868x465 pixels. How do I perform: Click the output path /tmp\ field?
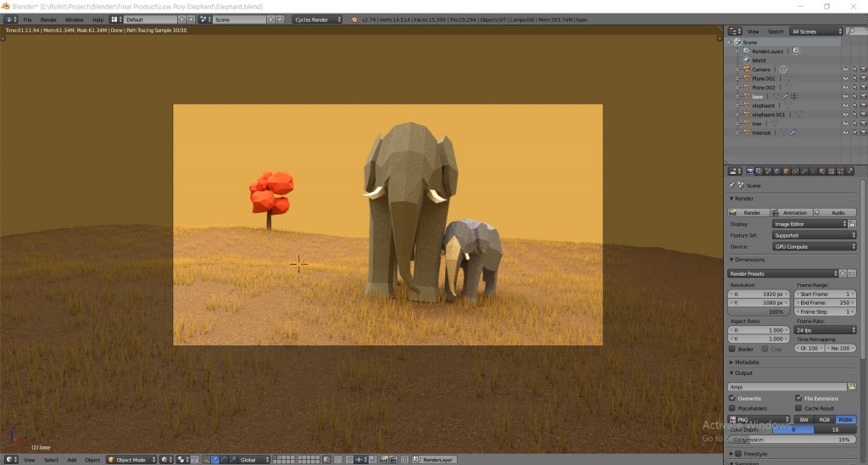786,387
